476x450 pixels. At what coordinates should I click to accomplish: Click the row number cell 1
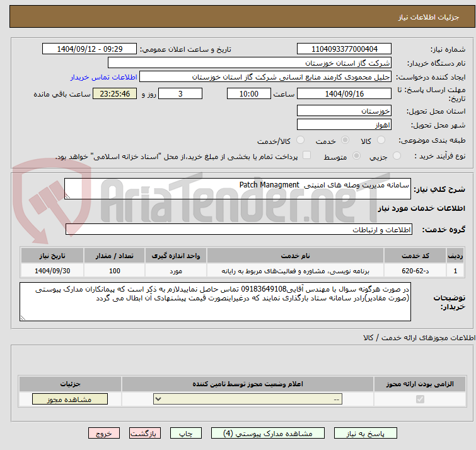(x=455, y=271)
